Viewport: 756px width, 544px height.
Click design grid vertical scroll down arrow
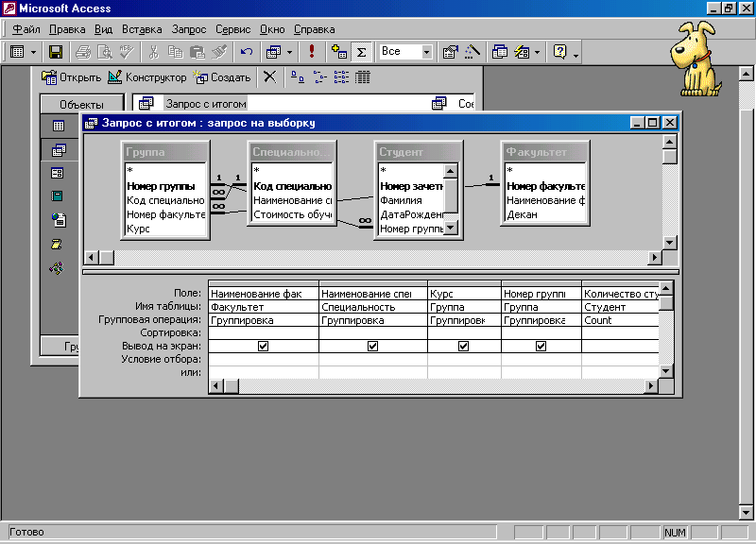pyautogui.click(x=666, y=370)
